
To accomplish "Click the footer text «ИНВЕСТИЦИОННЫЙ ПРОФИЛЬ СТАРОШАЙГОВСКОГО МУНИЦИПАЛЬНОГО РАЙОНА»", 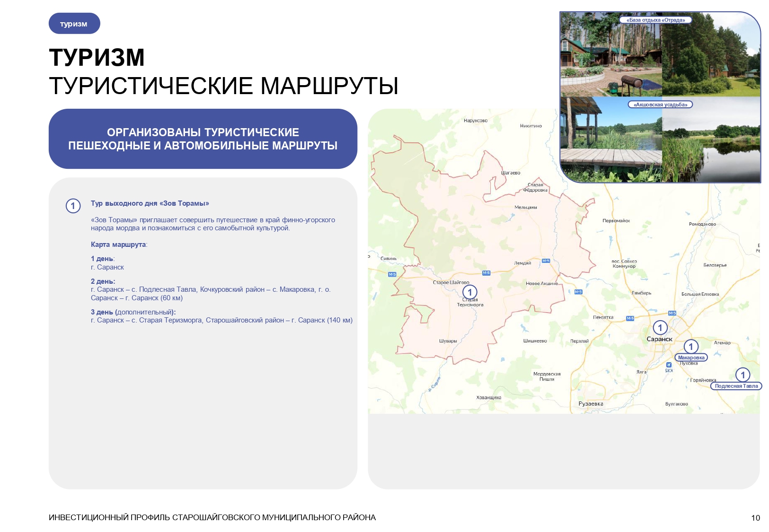I will click(x=212, y=517).
